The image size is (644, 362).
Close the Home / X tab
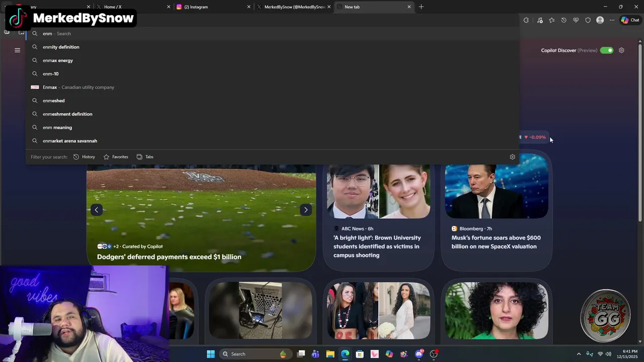click(x=169, y=7)
